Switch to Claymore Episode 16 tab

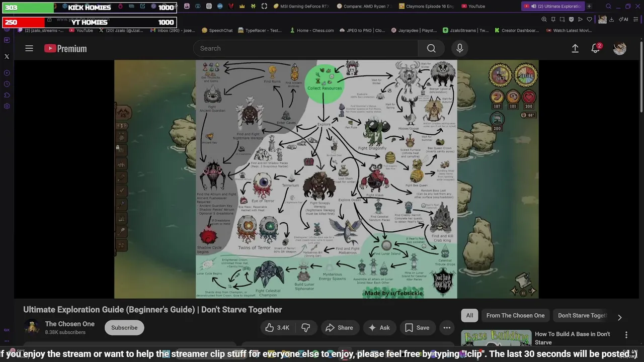[426, 6]
